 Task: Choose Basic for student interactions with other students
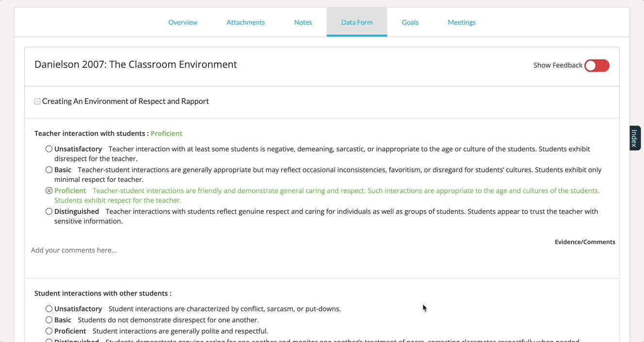49,320
